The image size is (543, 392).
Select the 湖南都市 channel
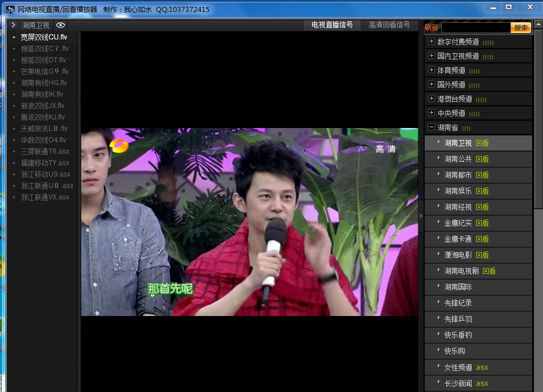pos(458,175)
